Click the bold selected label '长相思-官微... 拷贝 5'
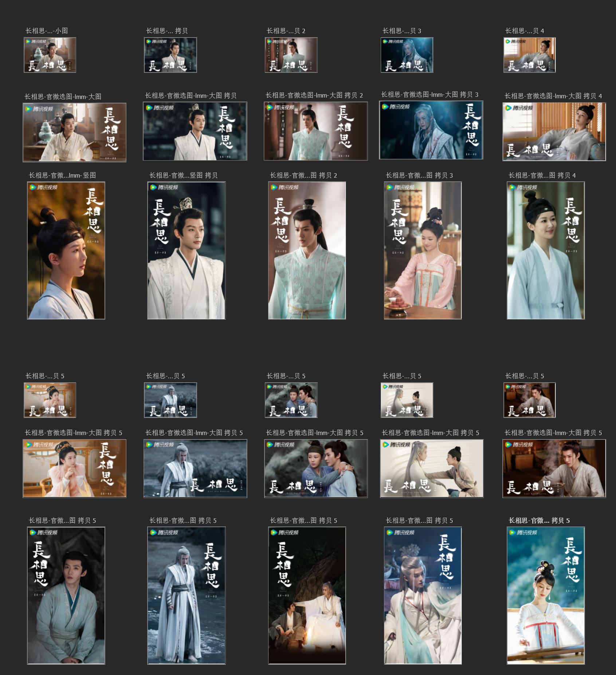This screenshot has width=616, height=675. [539, 521]
